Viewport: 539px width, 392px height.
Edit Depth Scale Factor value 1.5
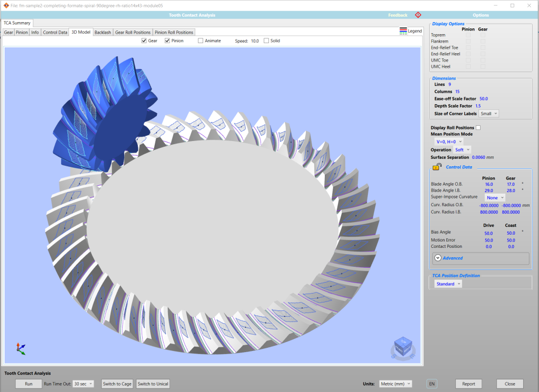point(478,106)
